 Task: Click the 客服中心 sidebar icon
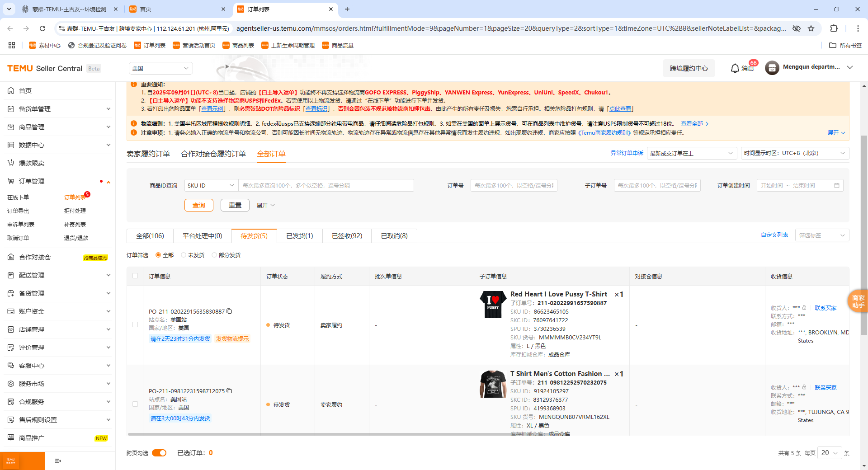pyautogui.click(x=31, y=365)
